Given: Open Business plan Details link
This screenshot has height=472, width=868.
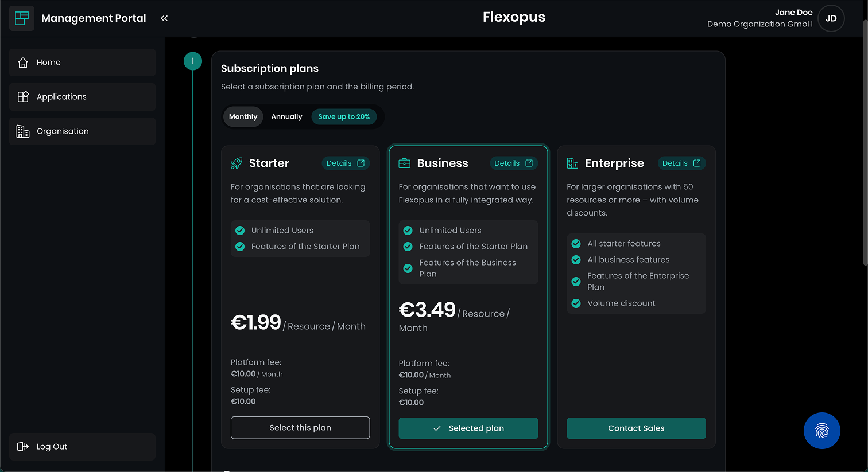Looking at the screenshot, I should click(513, 163).
